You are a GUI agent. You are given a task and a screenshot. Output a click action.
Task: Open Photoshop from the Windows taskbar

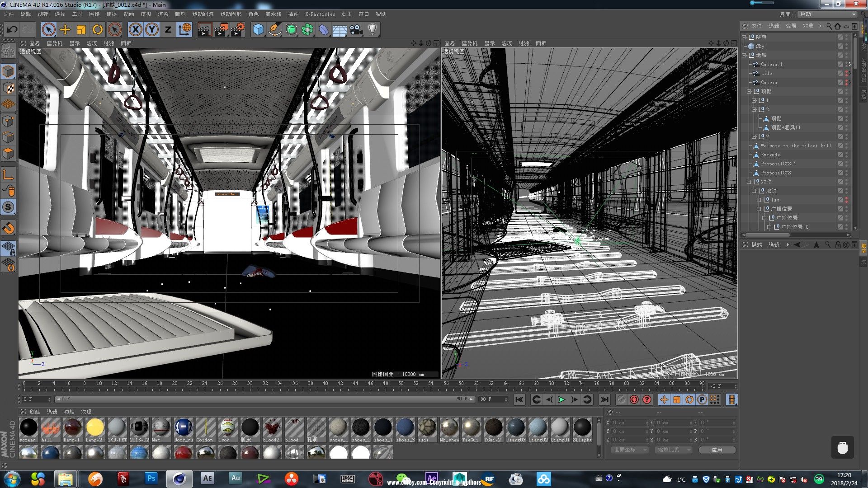151,478
